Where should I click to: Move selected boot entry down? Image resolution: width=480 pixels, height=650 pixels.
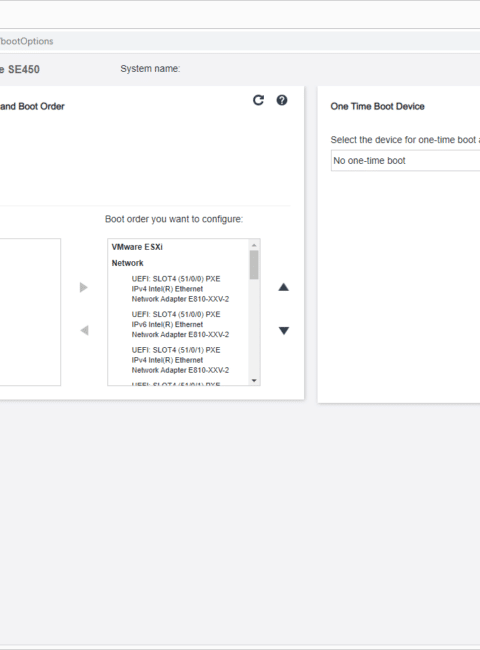click(x=284, y=330)
